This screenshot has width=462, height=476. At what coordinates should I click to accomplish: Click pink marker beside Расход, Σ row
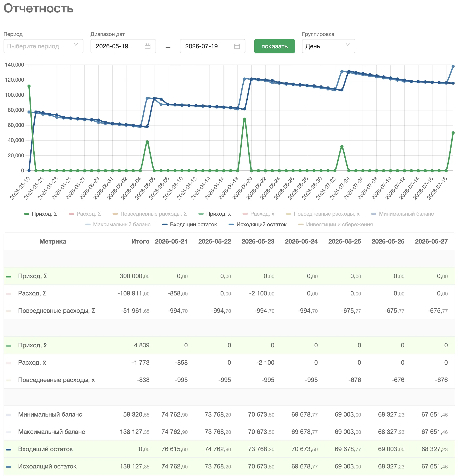click(x=8, y=294)
